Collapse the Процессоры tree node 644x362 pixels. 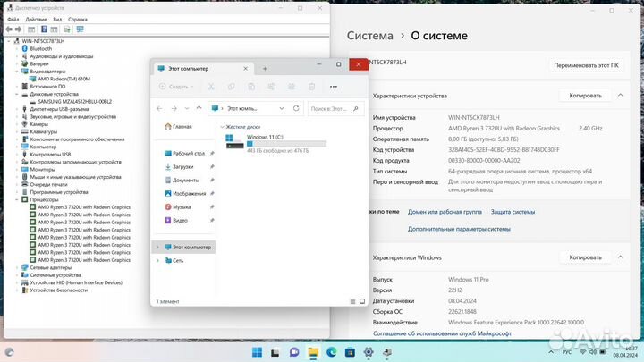pyautogui.click(x=17, y=199)
